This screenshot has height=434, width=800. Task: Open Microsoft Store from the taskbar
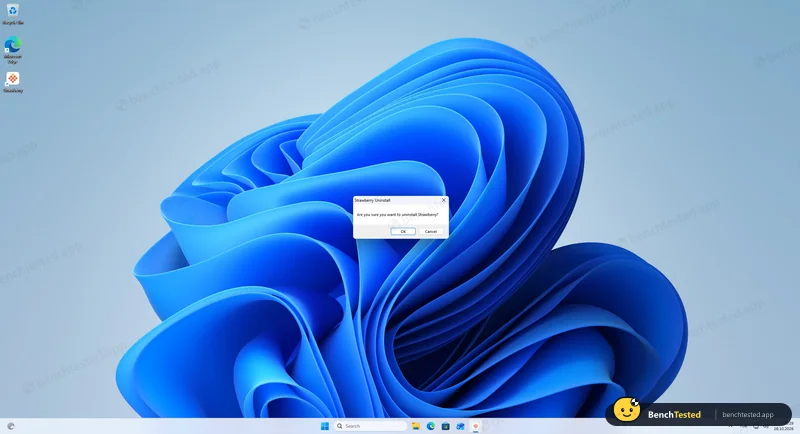click(x=445, y=426)
